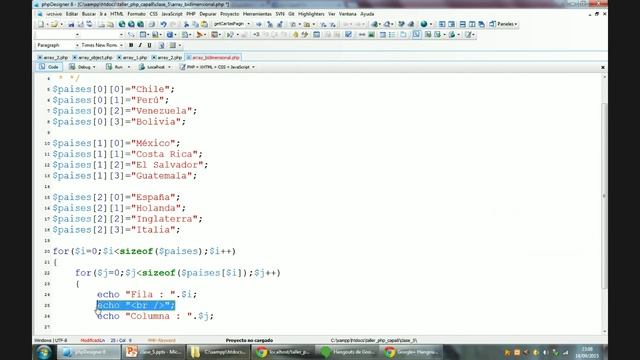Click the selected echo "<br />" line
The width and height of the screenshot is (640, 360).
click(136, 305)
